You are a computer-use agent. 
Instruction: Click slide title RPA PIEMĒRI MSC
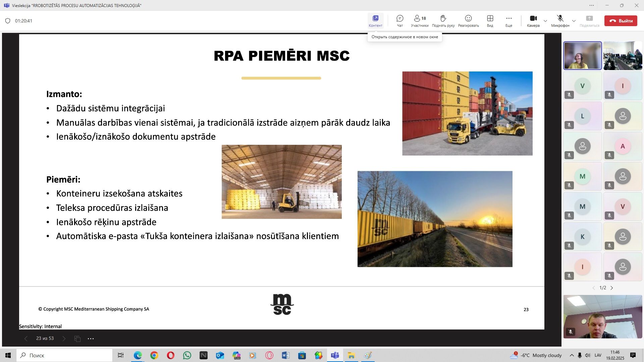[x=282, y=56]
